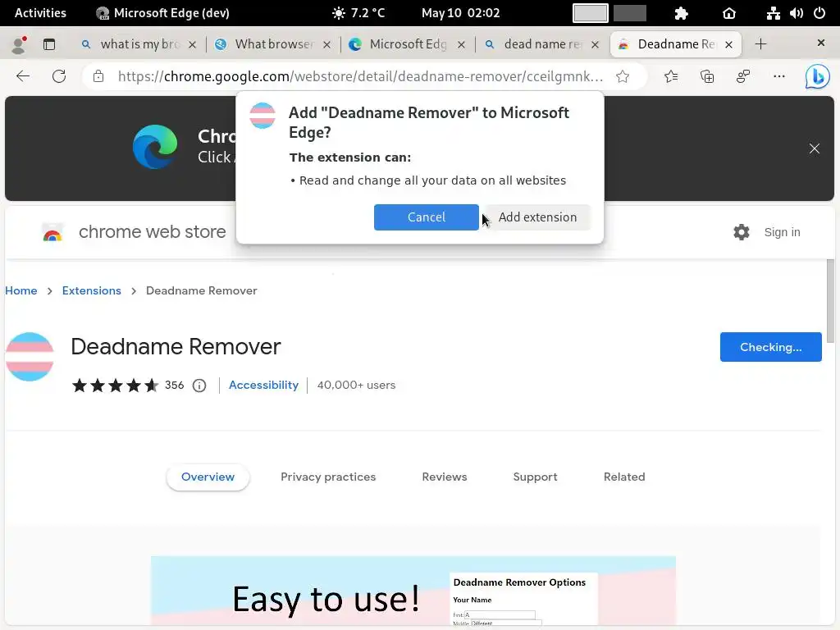Open the Edge profile avatar icon
The width and height of the screenshot is (840, 630).
pos(19,44)
